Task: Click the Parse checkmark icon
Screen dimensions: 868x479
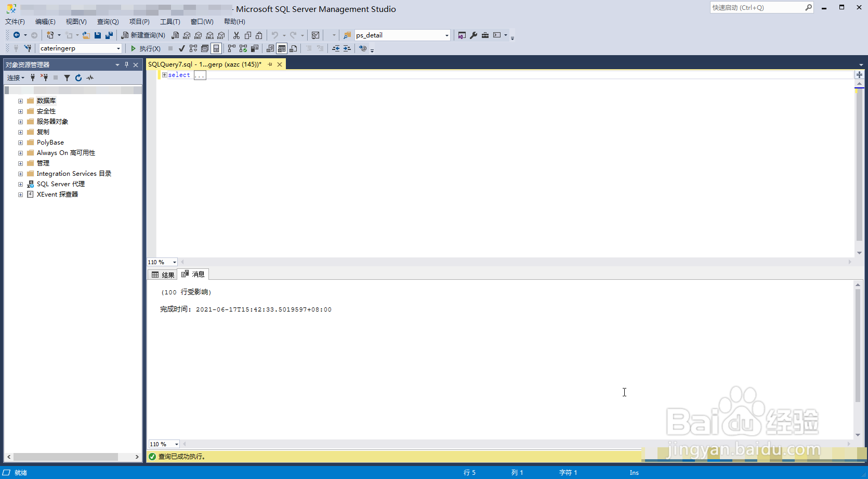Action: coord(181,48)
